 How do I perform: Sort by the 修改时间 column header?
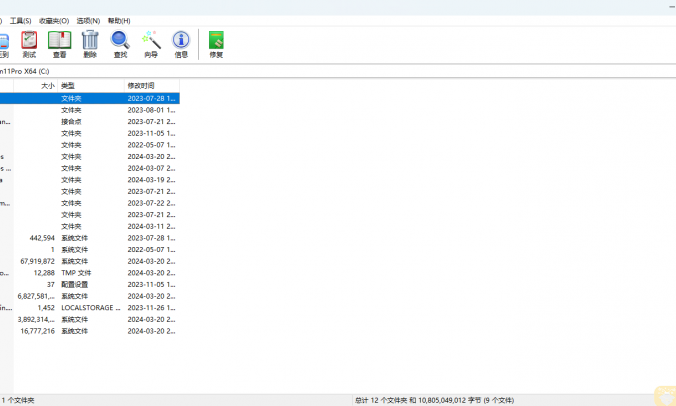(x=152, y=86)
